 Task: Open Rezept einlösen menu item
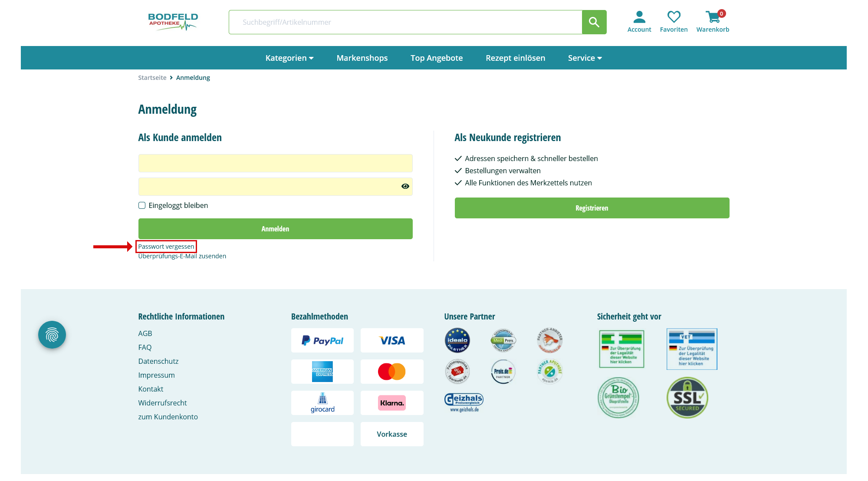[515, 58]
